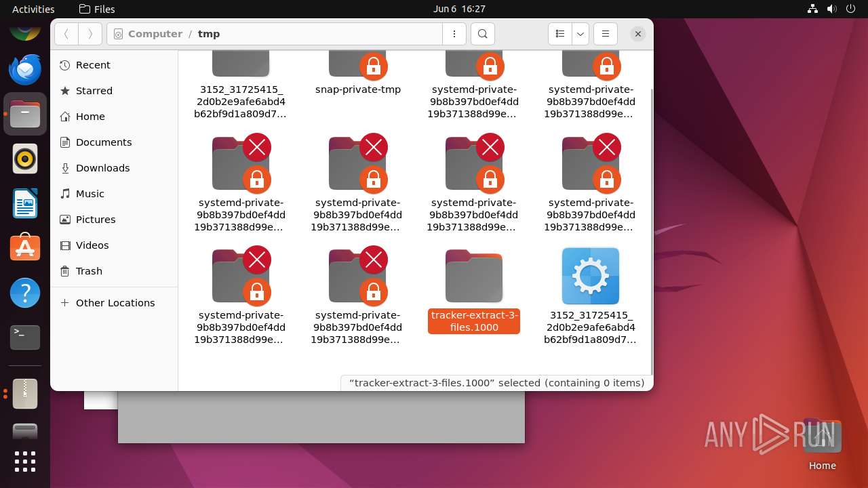Go back using the back arrow

pos(66,34)
